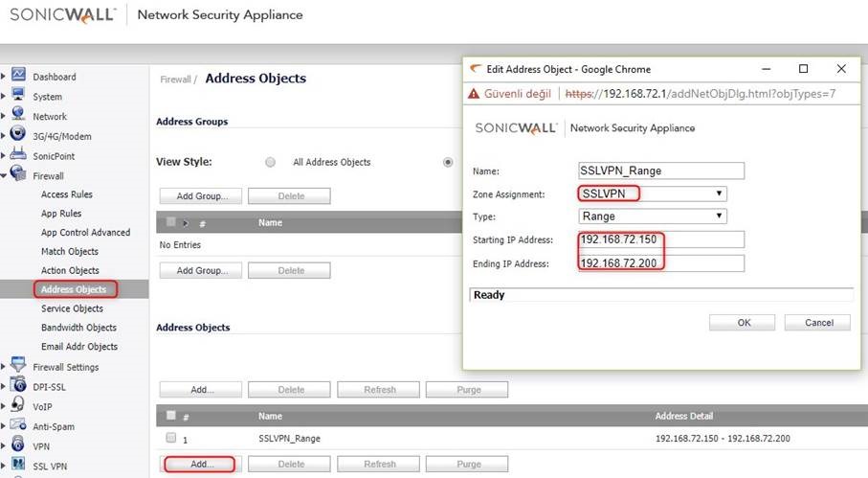Image resolution: width=868 pixels, height=478 pixels.
Task: Click the Network globe icon
Action: [x=18, y=114]
